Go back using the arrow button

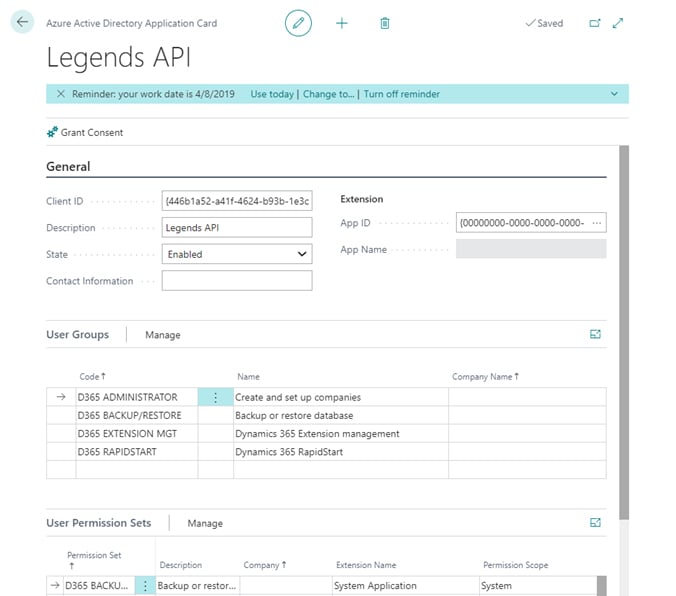point(22,22)
